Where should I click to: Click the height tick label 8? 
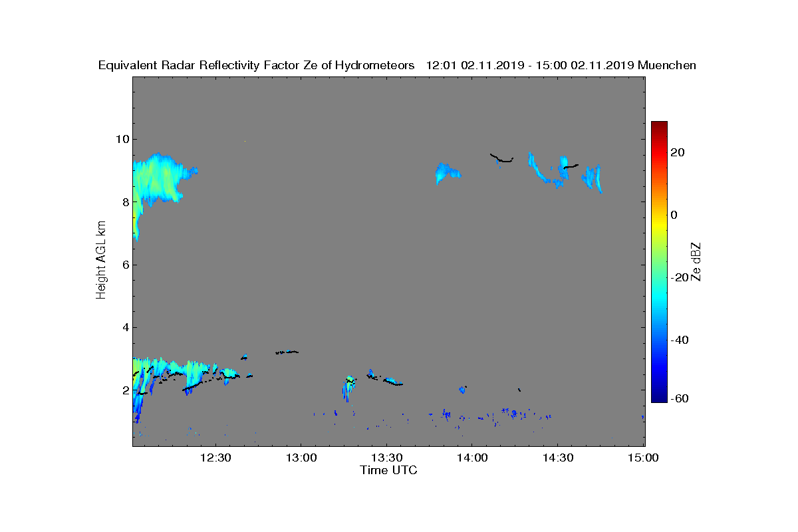pyautogui.click(x=124, y=202)
